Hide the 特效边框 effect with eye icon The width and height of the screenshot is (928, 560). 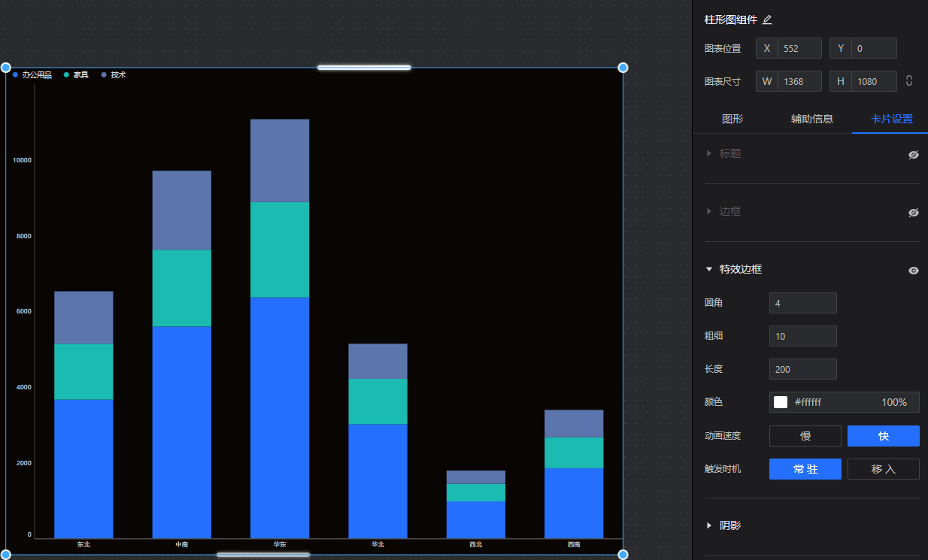point(913,271)
